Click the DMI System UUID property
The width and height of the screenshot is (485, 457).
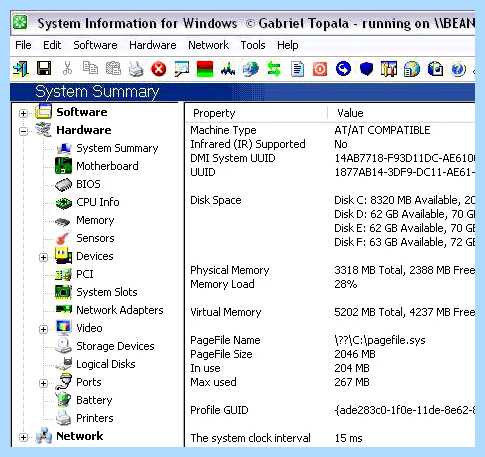pyautogui.click(x=233, y=158)
